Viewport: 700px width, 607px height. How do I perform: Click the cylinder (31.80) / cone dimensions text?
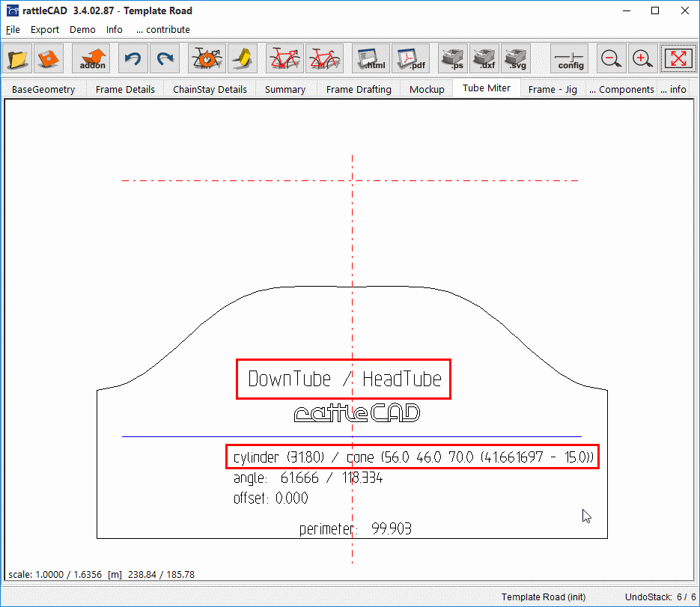[413, 457]
